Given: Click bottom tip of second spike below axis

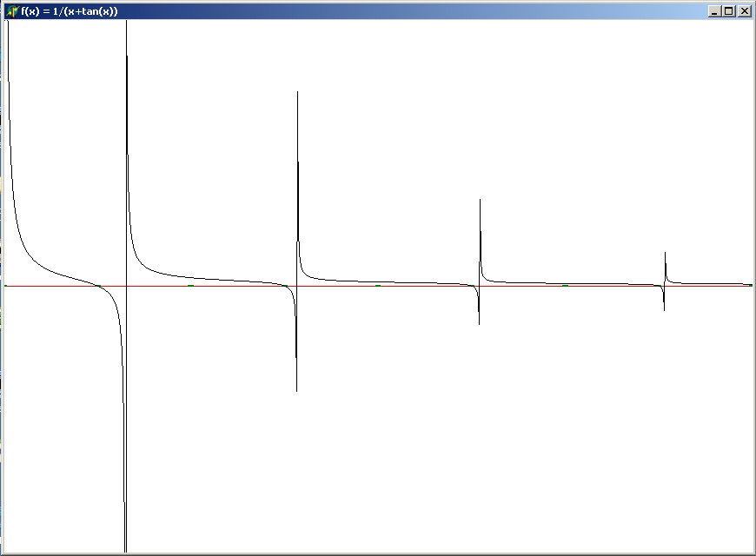Looking at the screenshot, I should (297, 388).
